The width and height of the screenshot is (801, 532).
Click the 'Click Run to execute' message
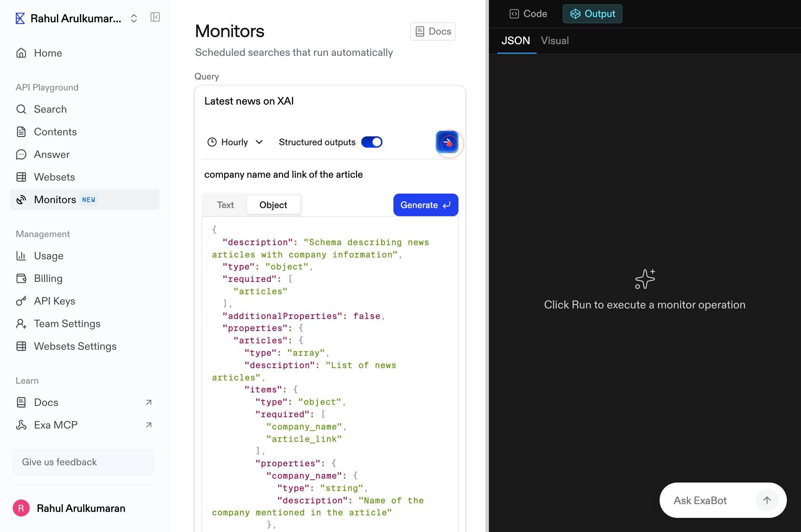coord(645,305)
